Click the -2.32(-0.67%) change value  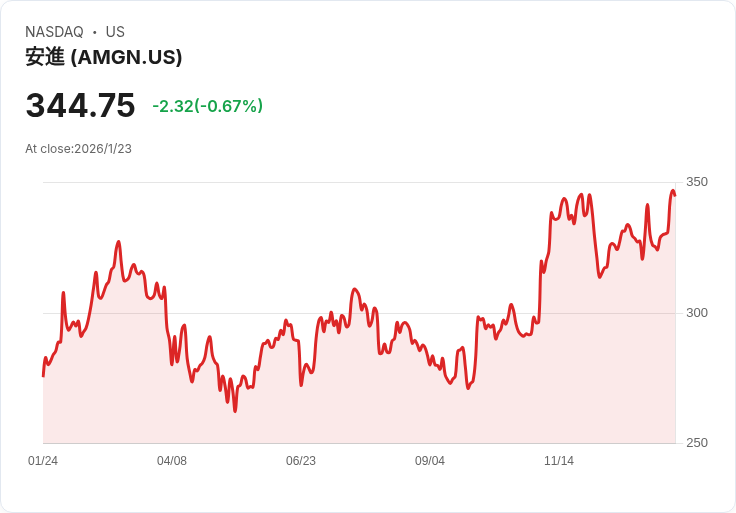207,106
